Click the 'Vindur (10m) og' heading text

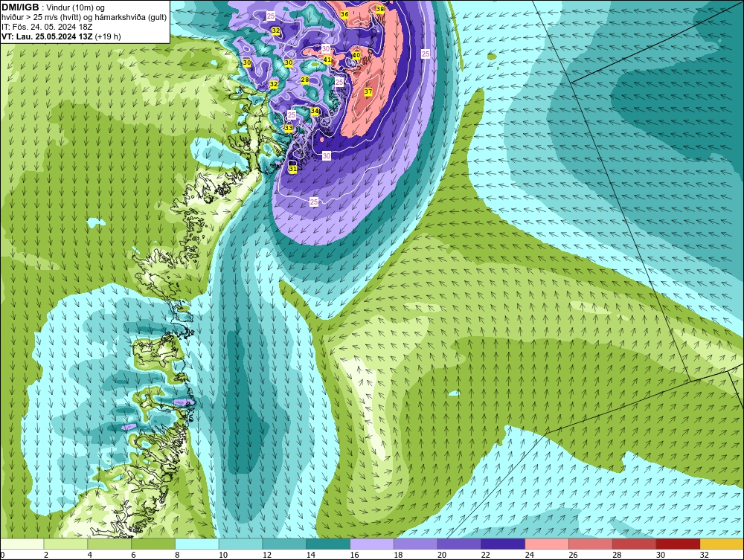click(75, 8)
